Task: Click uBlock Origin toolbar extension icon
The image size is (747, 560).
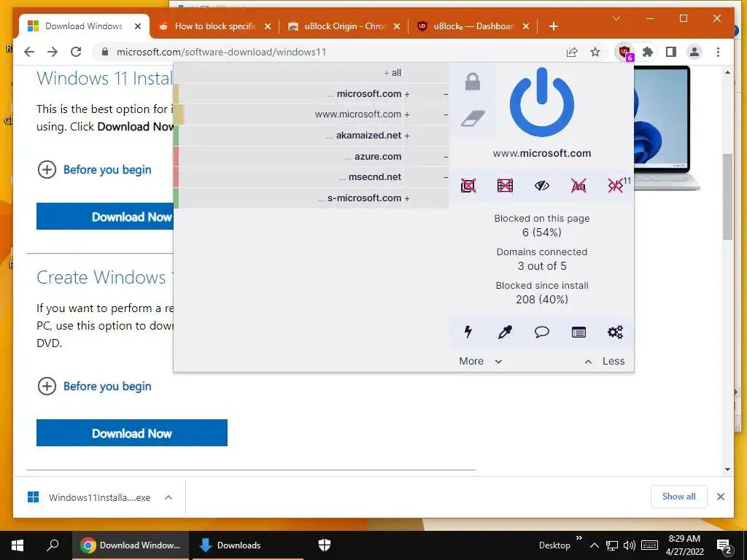Action: coord(624,52)
